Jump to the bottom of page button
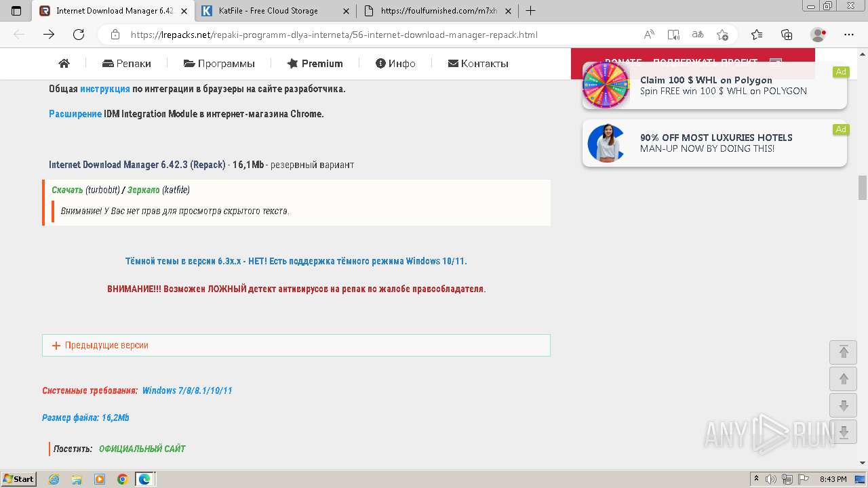 844,432
